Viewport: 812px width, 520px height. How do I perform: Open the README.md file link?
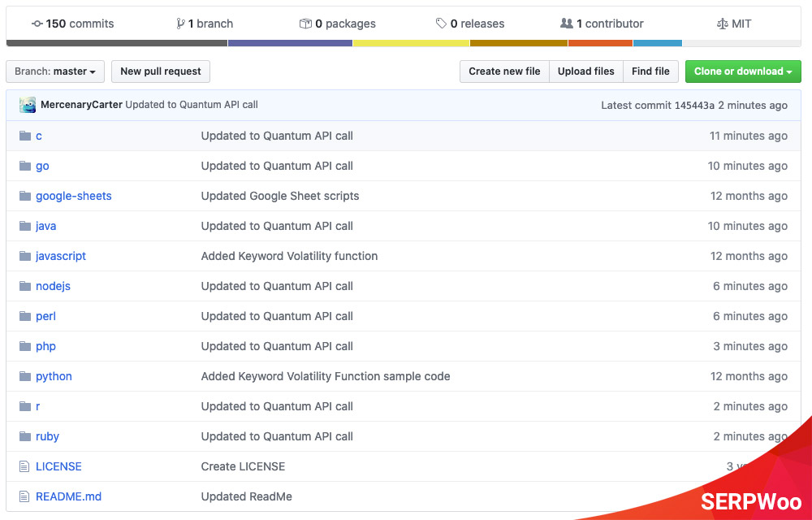point(68,496)
